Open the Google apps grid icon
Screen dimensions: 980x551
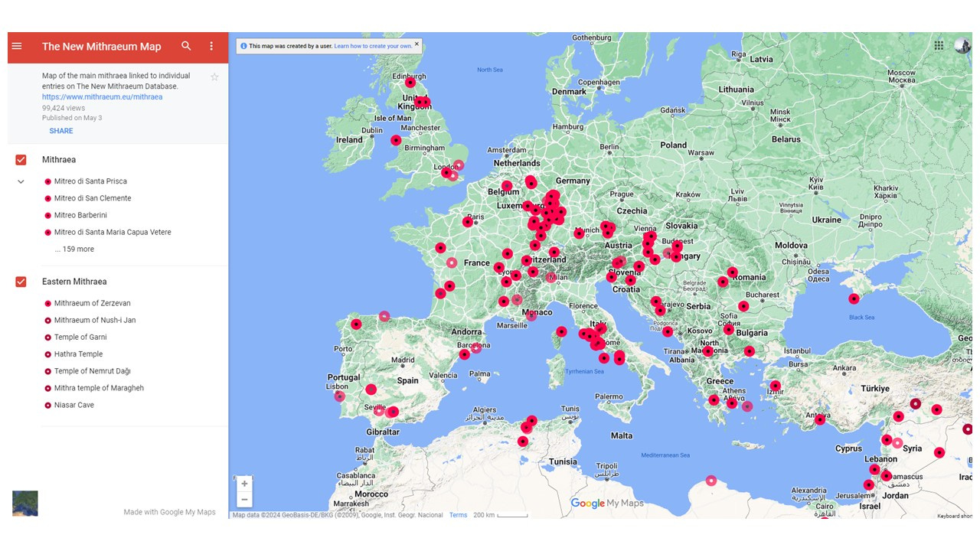[939, 46]
